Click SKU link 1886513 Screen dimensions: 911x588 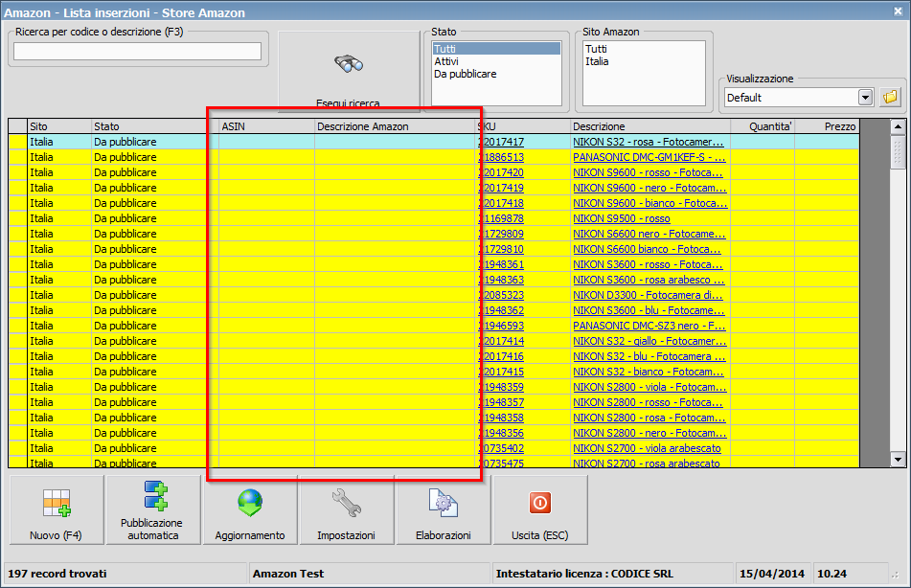[501, 157]
